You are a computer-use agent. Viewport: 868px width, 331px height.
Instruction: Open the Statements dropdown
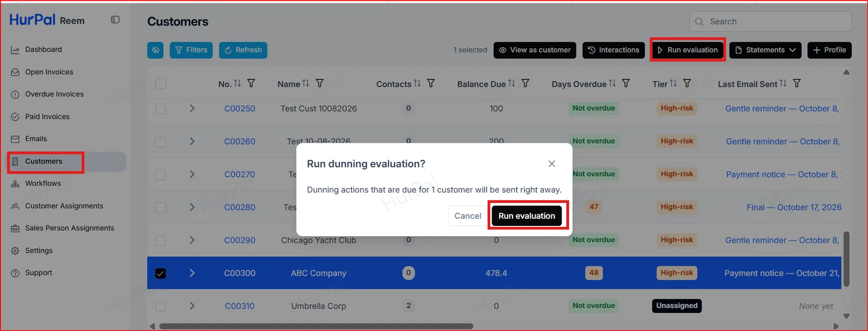(x=765, y=50)
